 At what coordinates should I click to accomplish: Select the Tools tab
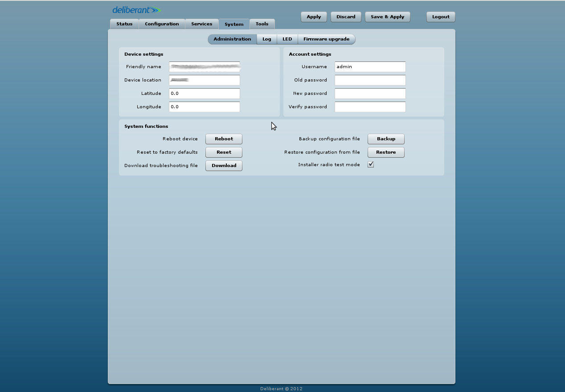click(x=262, y=24)
